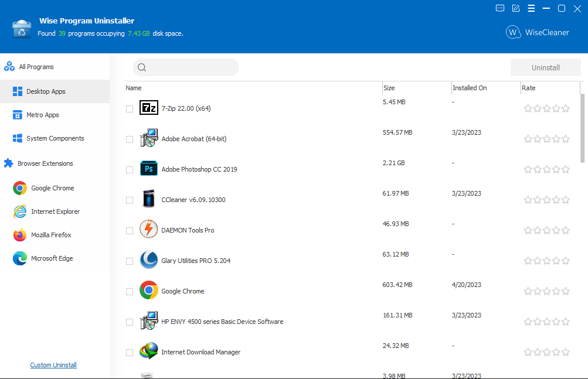Select Internet Download Manager name
This screenshot has height=379, width=588.
click(200, 352)
